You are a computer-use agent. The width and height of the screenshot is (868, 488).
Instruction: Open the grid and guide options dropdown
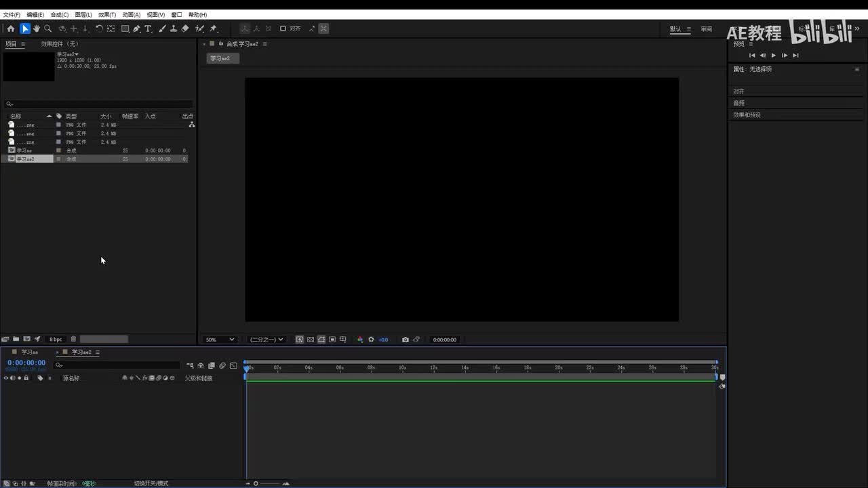pos(343,340)
